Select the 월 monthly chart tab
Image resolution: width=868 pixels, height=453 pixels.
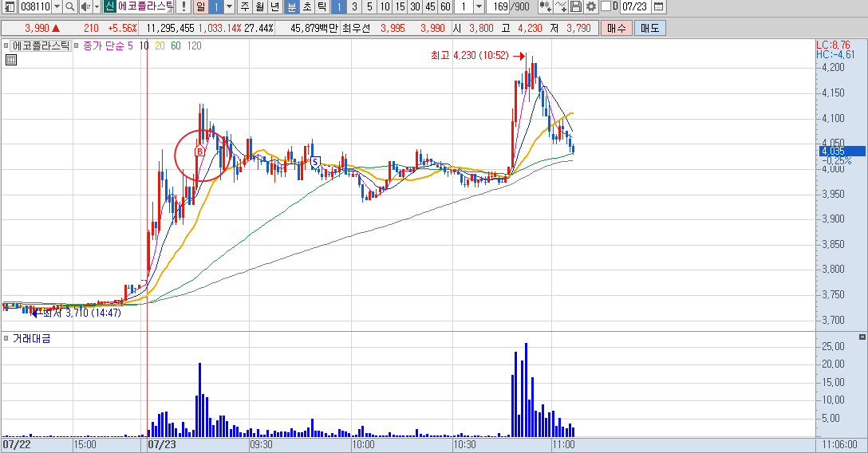(260, 6)
